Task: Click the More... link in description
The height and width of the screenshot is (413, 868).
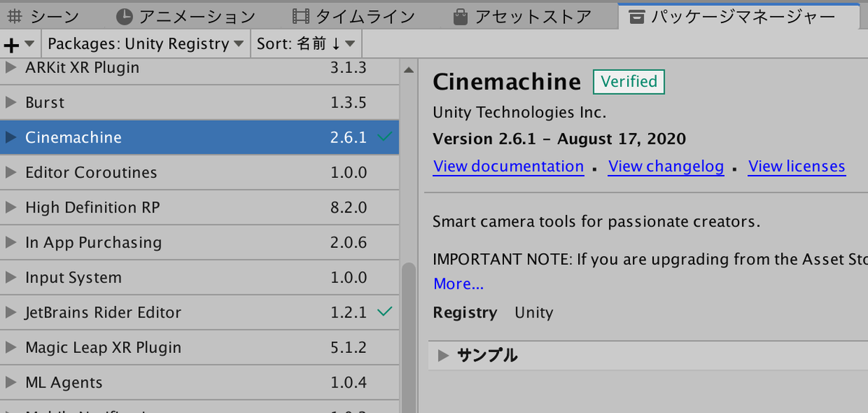Action: (459, 284)
